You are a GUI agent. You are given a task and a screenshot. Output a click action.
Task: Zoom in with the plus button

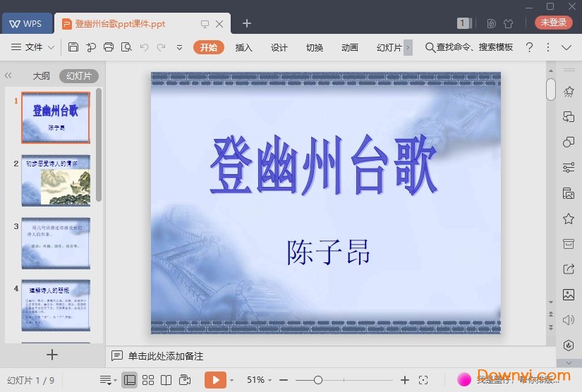(x=405, y=380)
